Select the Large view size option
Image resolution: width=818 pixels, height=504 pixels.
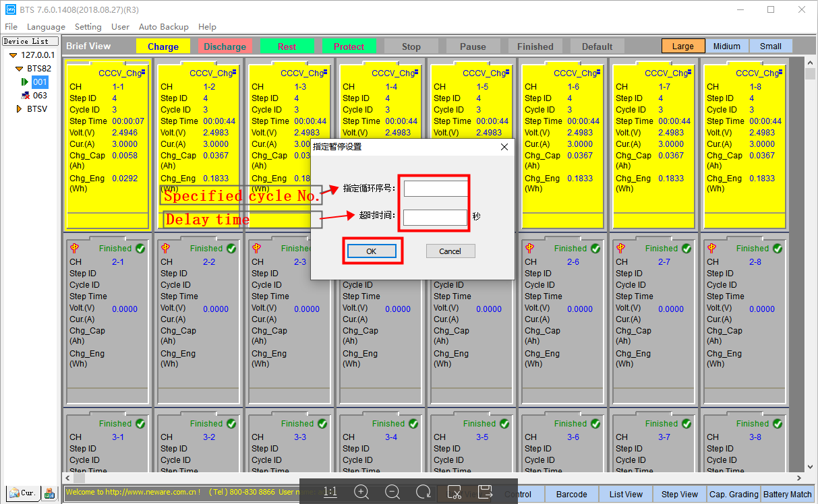[x=683, y=46]
